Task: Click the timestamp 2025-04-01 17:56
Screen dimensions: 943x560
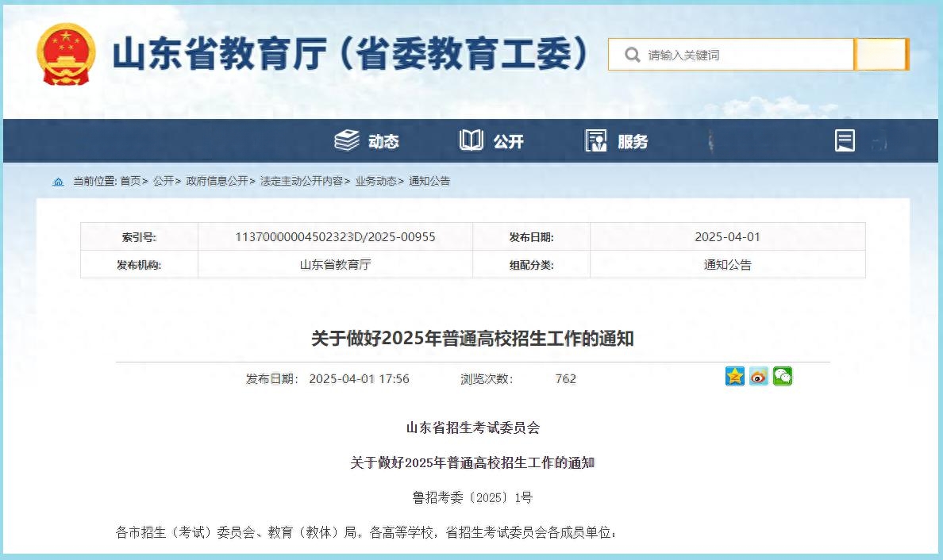Action: tap(359, 379)
